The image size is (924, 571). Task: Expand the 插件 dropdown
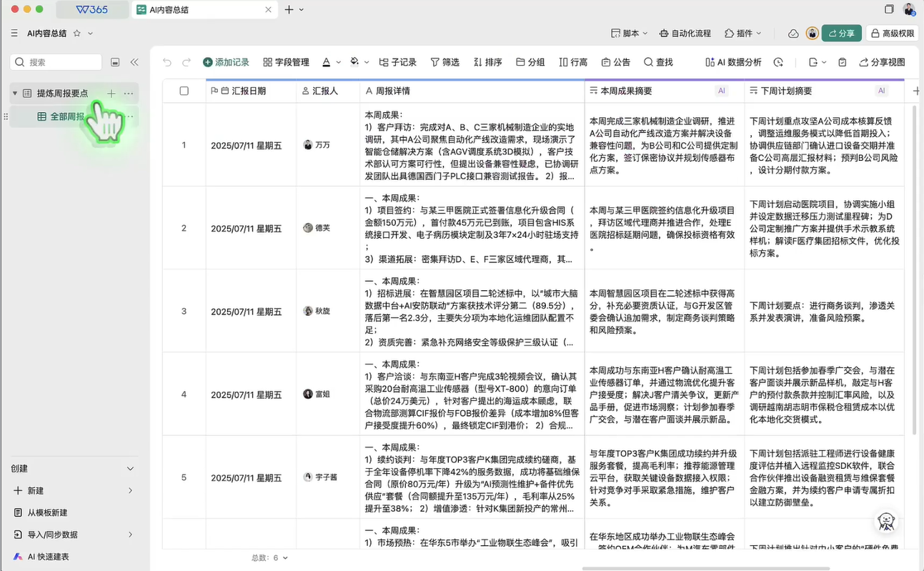(x=743, y=33)
